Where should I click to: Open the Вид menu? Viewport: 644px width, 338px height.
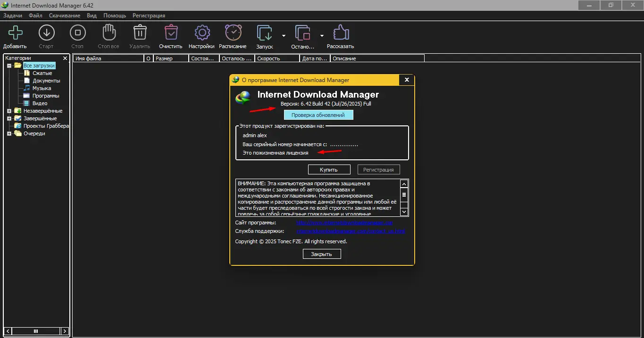pyautogui.click(x=92, y=16)
